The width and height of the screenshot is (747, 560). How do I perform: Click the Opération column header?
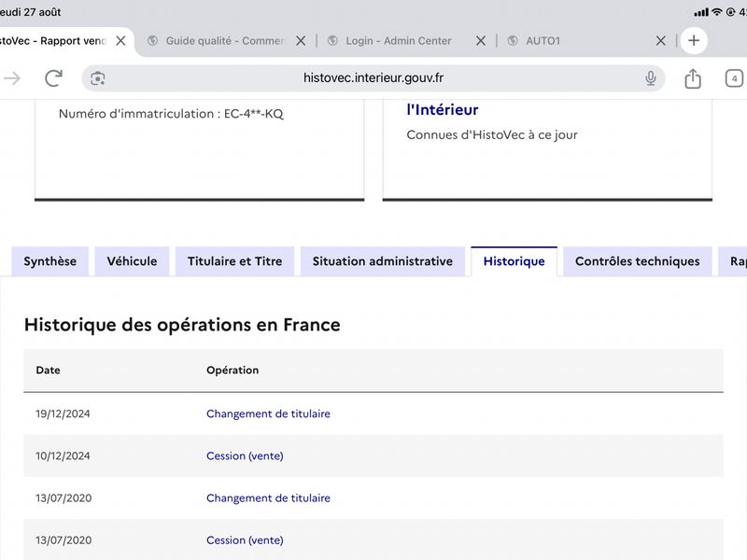coord(233,371)
